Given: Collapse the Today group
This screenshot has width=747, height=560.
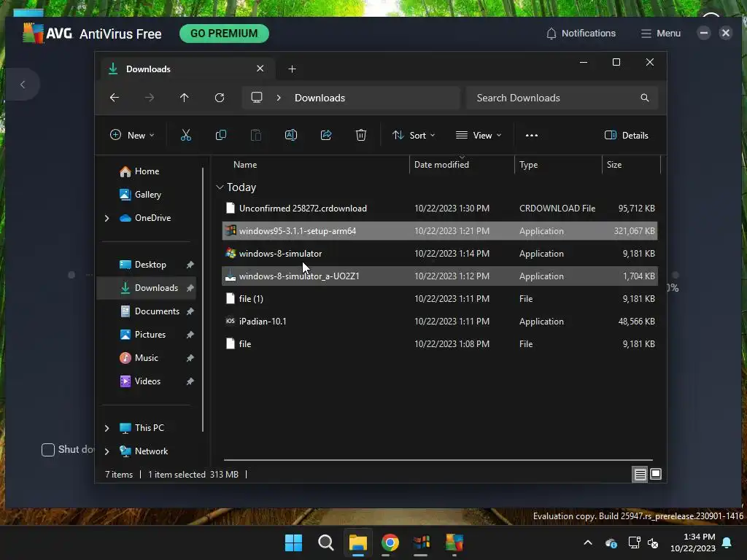Looking at the screenshot, I should tap(220, 187).
